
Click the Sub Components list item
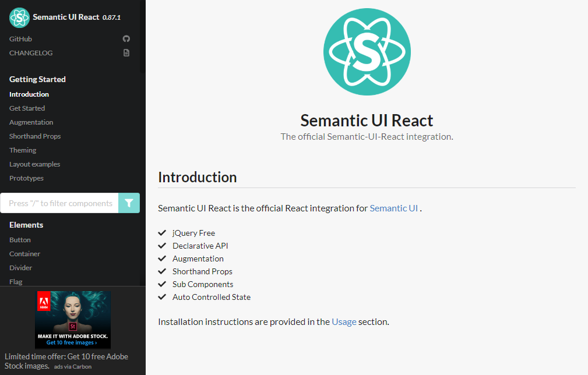(202, 284)
